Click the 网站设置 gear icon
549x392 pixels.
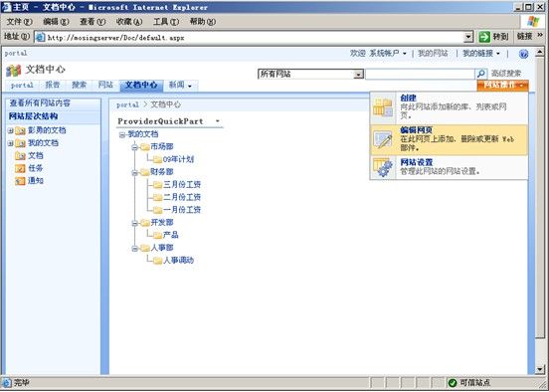382,167
